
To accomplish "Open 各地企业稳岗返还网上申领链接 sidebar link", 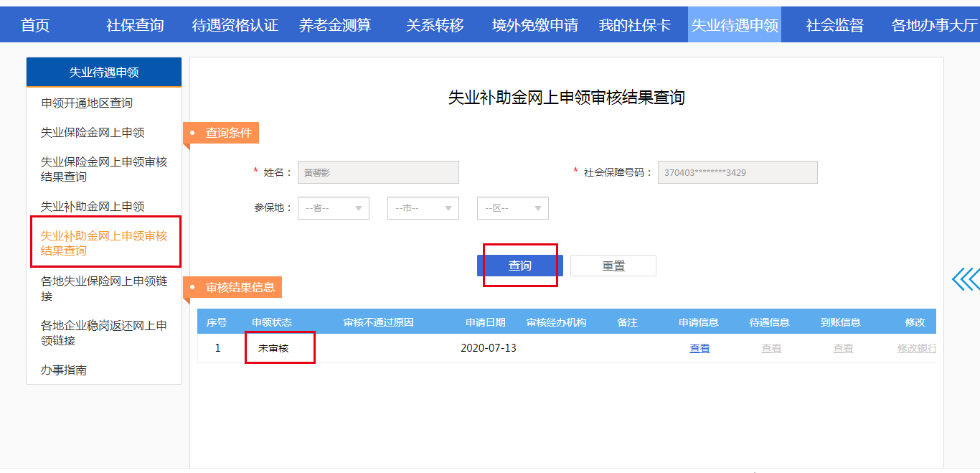I will (x=103, y=332).
